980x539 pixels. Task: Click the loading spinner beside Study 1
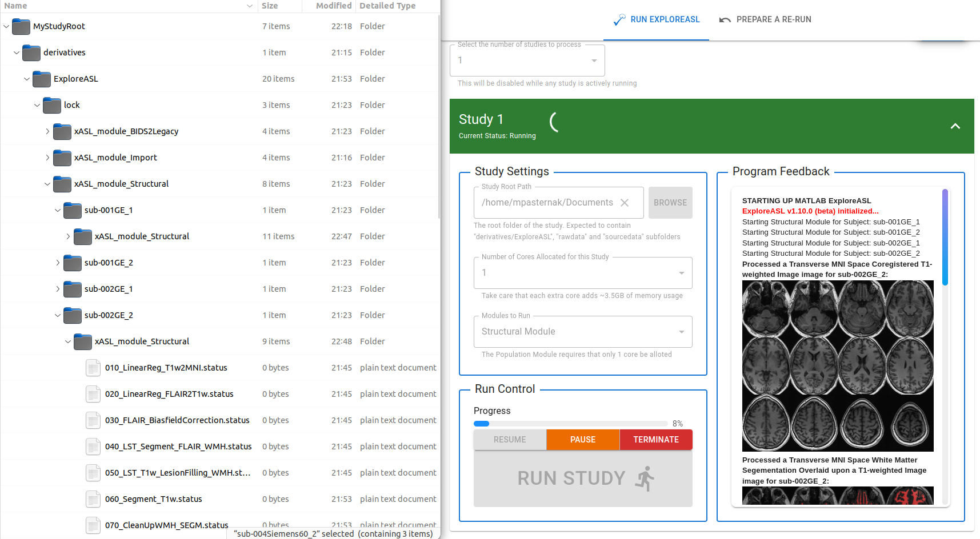point(554,122)
